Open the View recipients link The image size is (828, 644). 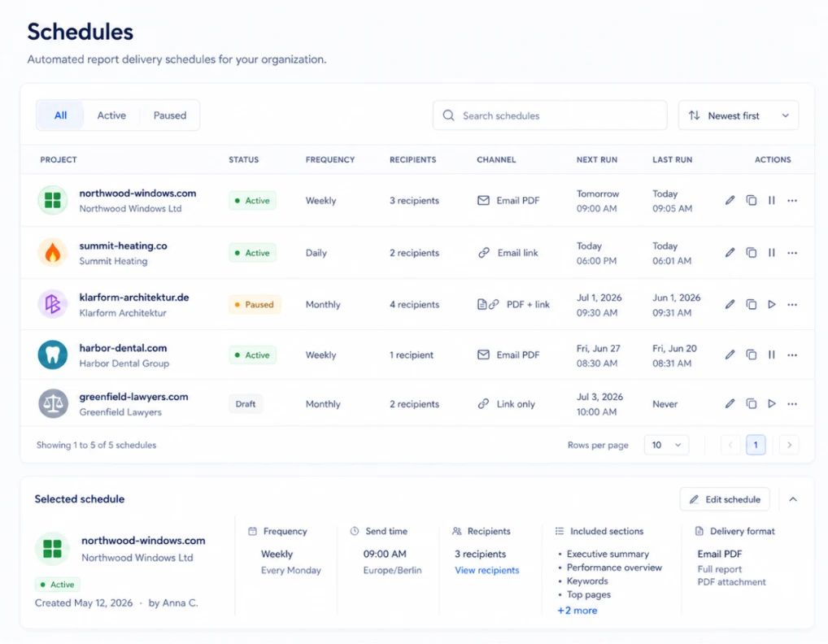(x=486, y=570)
